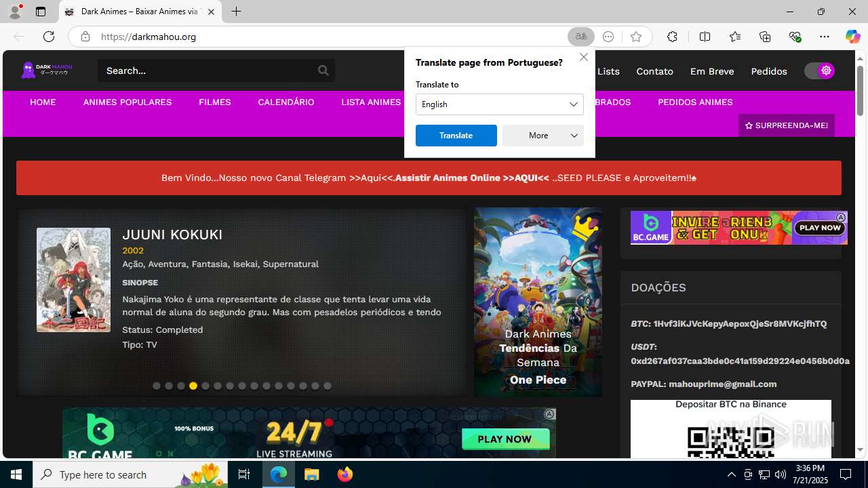This screenshot has width=868, height=488.
Task: Open the Extensions puzzle icon
Action: pyautogui.click(x=672, y=37)
